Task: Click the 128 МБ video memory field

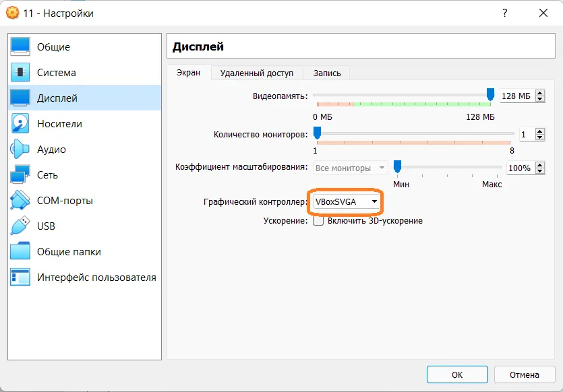Action: (517, 96)
